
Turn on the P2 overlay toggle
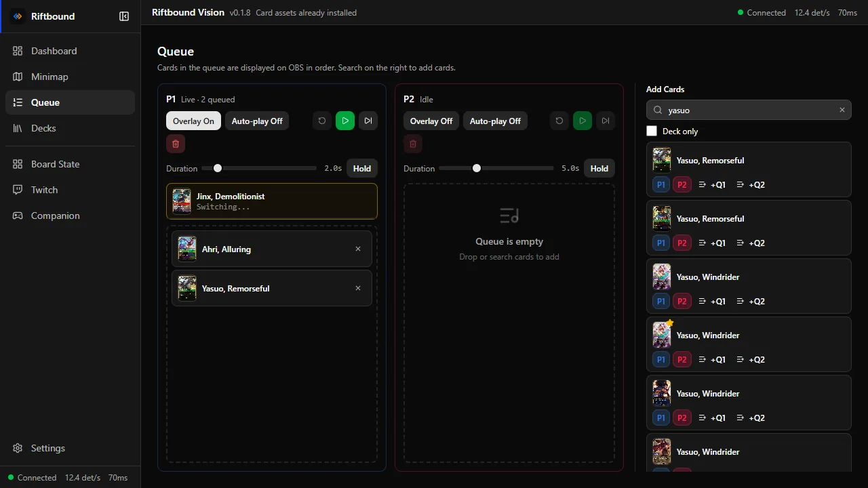431,121
